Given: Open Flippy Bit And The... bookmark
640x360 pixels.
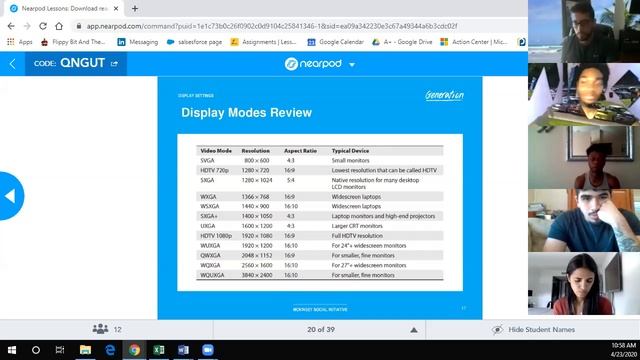Looking at the screenshot, I should (73, 42).
